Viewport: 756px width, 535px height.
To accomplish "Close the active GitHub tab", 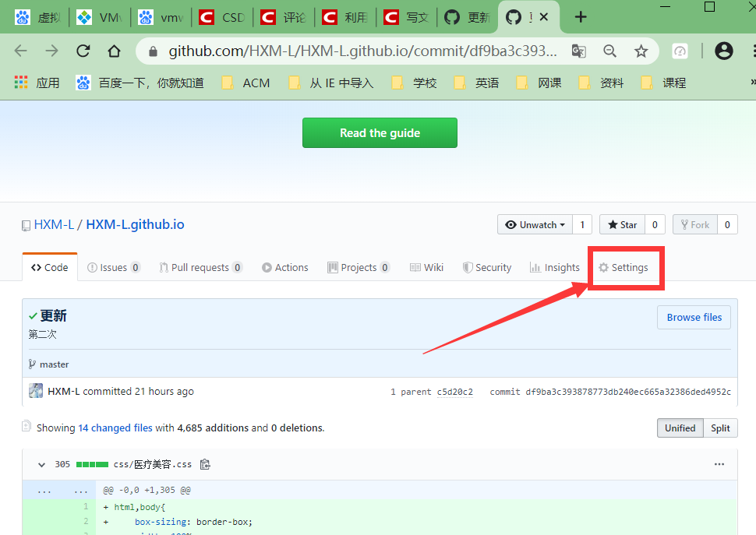I will 544,17.
